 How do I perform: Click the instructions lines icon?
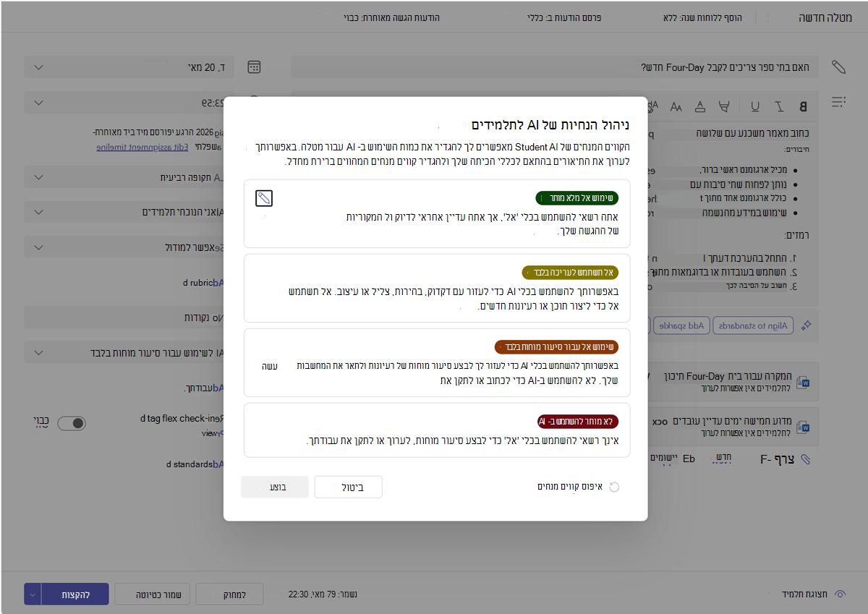(x=838, y=102)
